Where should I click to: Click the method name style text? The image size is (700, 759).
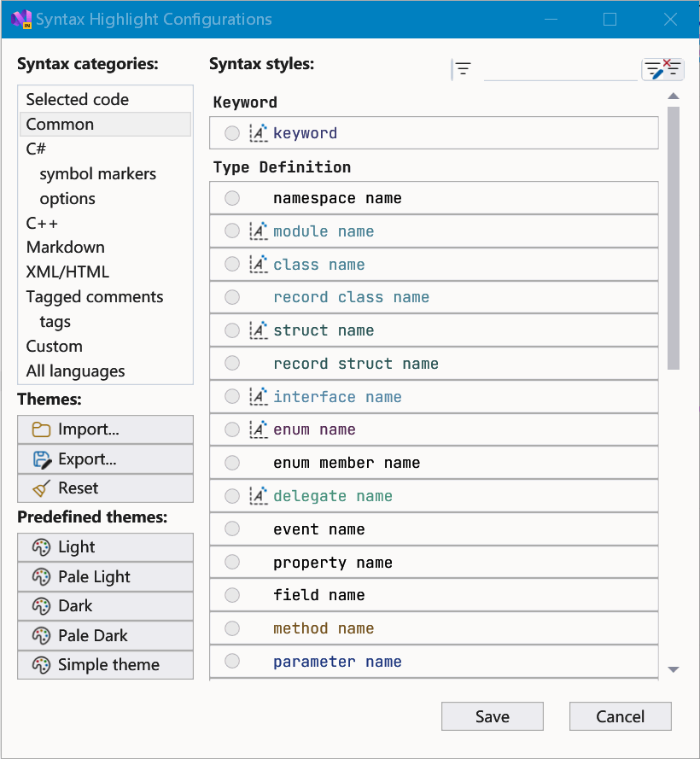coord(324,628)
